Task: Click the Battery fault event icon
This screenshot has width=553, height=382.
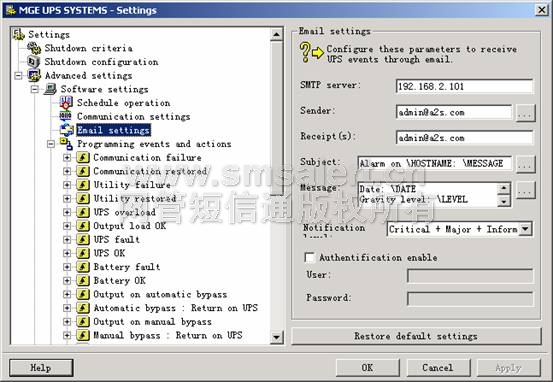Action: [83, 267]
